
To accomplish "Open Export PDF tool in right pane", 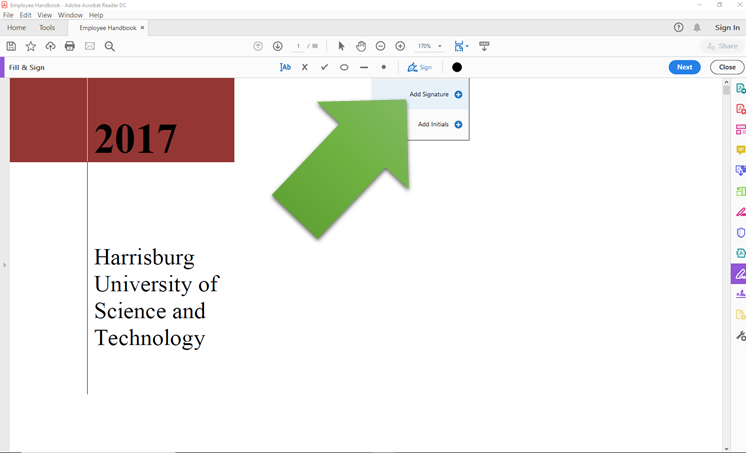I will pos(740,88).
